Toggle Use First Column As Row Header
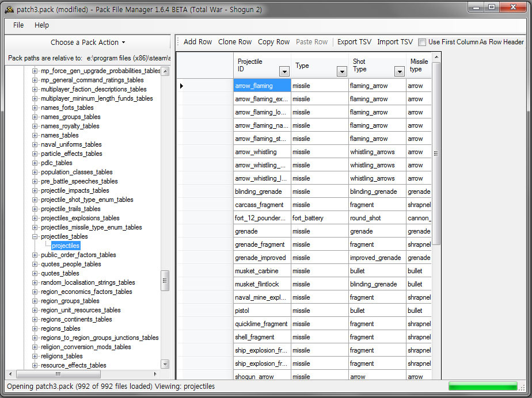The width and height of the screenshot is (532, 398). [423, 42]
